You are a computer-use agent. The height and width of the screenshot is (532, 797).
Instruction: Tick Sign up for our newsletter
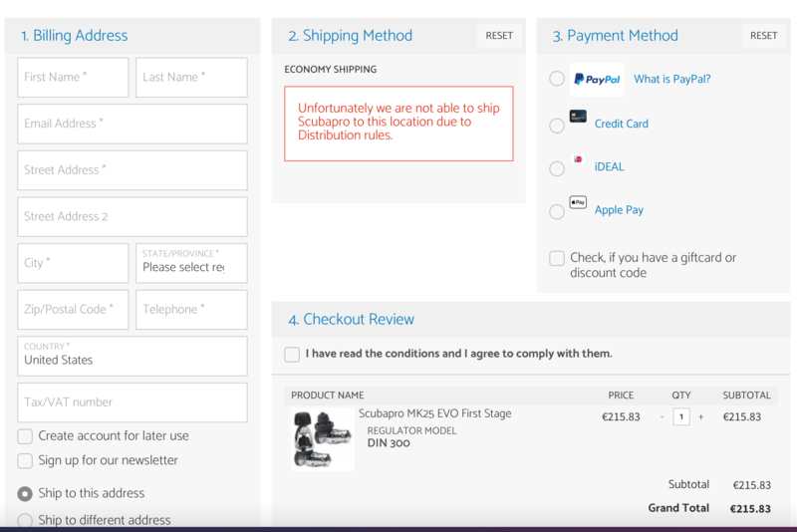pos(25,461)
